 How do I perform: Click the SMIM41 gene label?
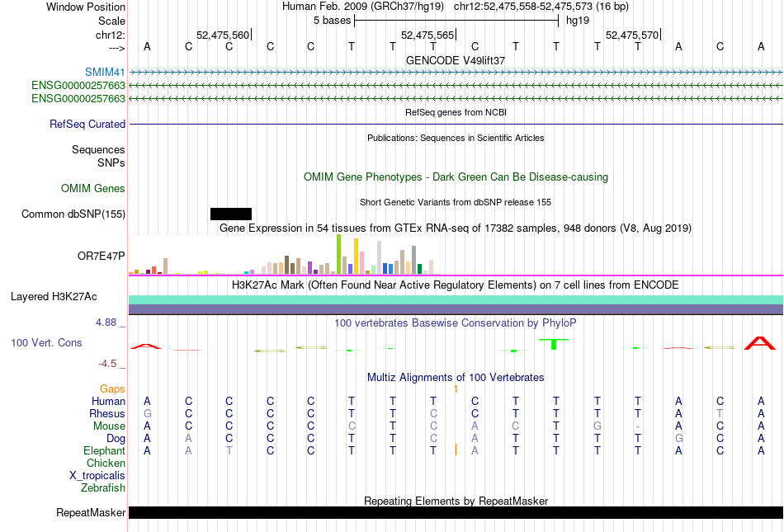point(105,73)
